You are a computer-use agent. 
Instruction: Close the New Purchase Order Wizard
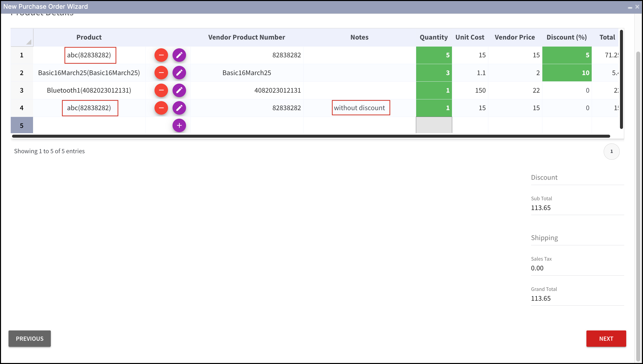(637, 7)
